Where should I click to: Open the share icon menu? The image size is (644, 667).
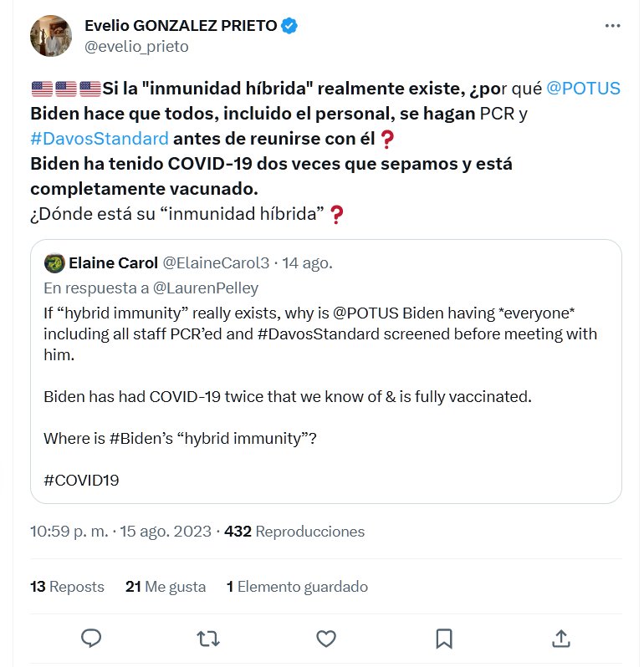pyautogui.click(x=561, y=639)
